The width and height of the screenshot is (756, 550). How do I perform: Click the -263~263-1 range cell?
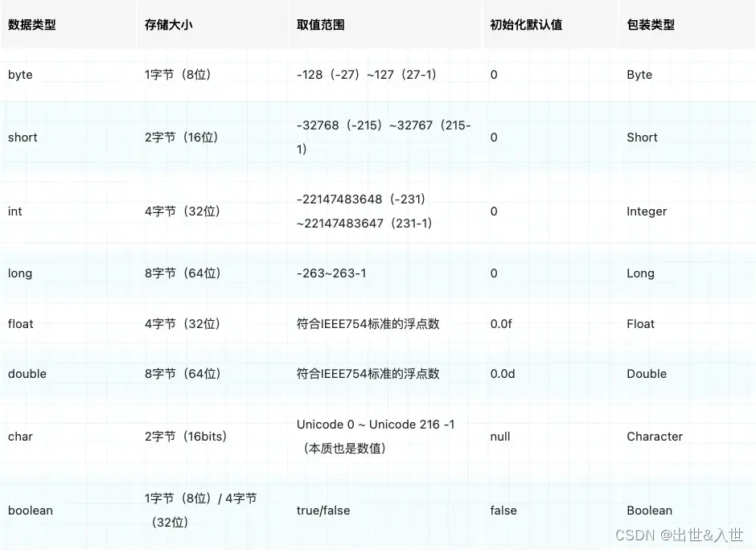(x=331, y=273)
